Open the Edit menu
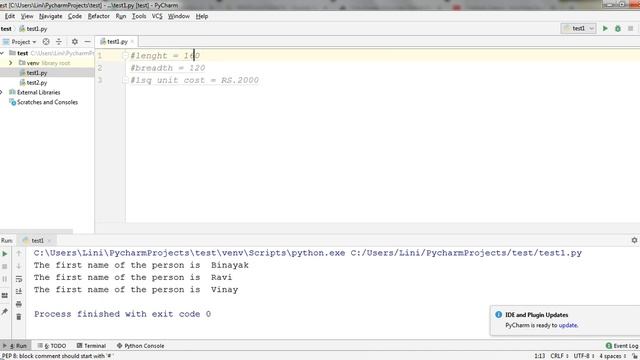Image resolution: width=640 pixels, height=360 pixels. [10, 16]
